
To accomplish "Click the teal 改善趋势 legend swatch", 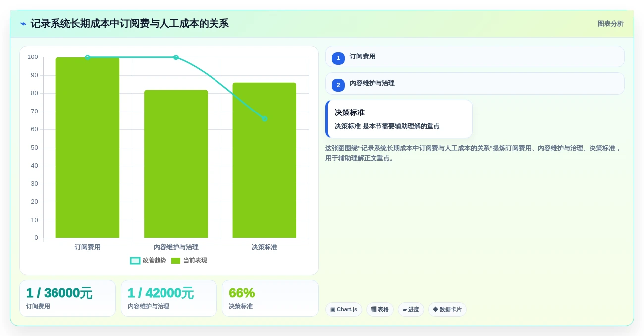I will coord(135,261).
